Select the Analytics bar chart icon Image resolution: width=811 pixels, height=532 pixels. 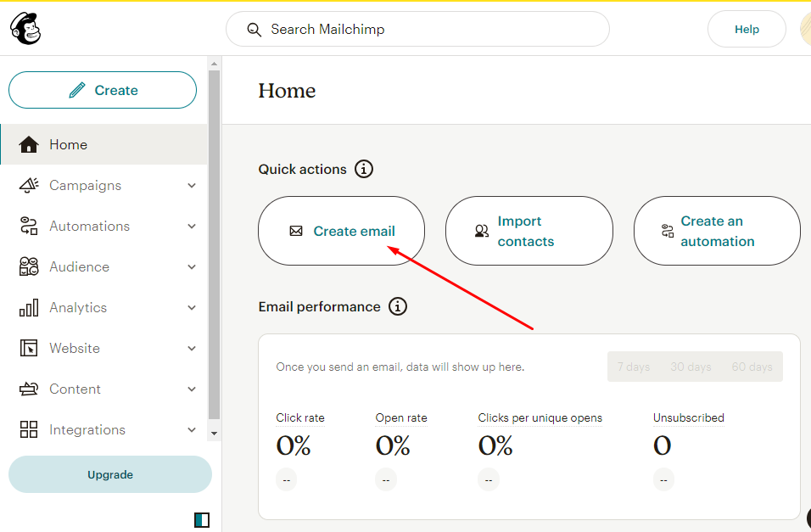(x=29, y=307)
